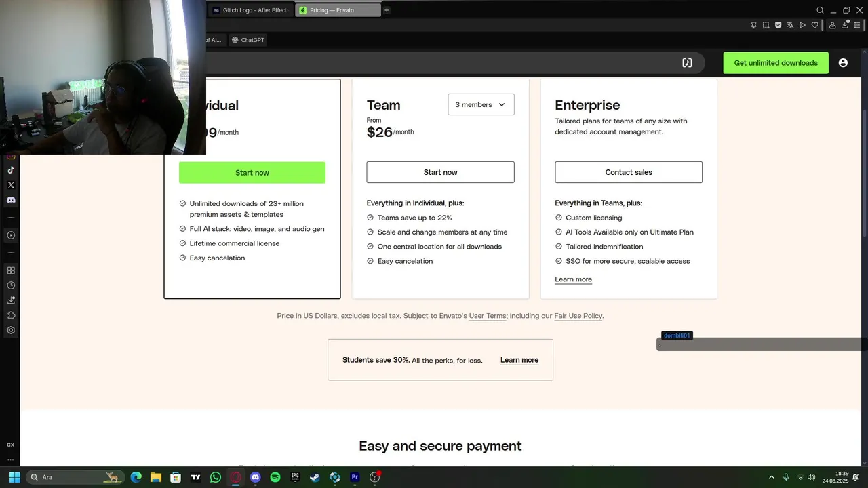The width and height of the screenshot is (868, 488).
Task: Open the ad blocker shield icon
Action: click(x=778, y=25)
